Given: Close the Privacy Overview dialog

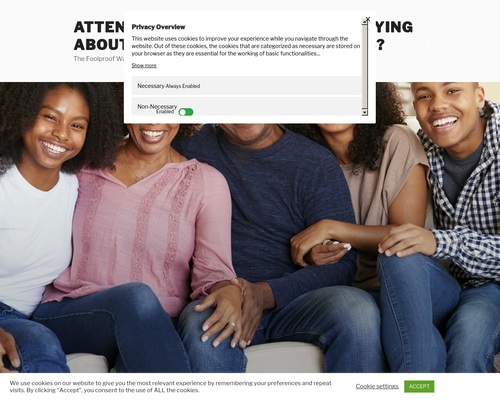Looking at the screenshot, I should 368,19.
